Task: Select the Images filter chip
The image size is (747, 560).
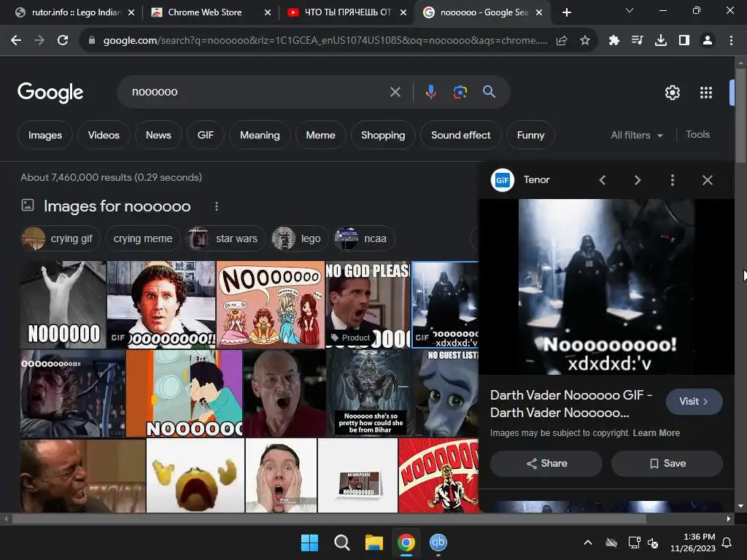Action: (x=45, y=135)
